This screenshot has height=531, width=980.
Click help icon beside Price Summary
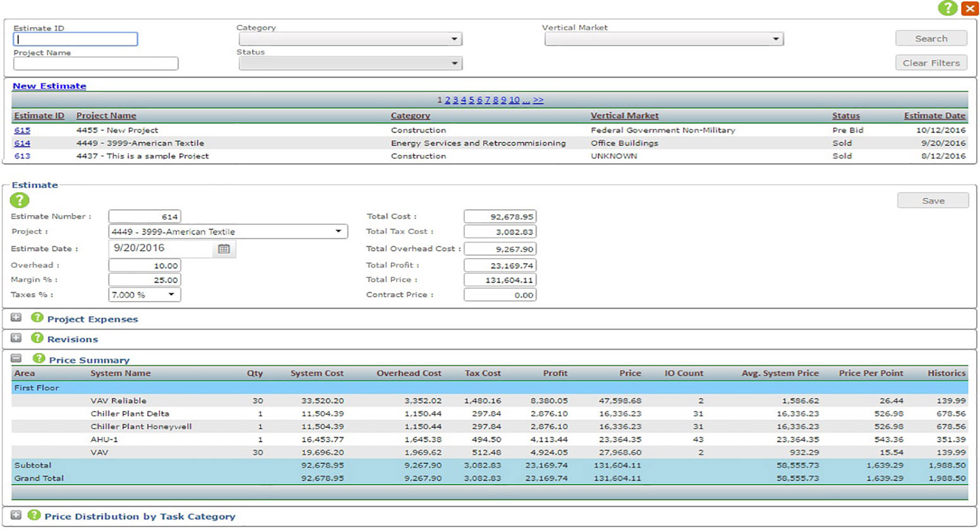coord(39,358)
